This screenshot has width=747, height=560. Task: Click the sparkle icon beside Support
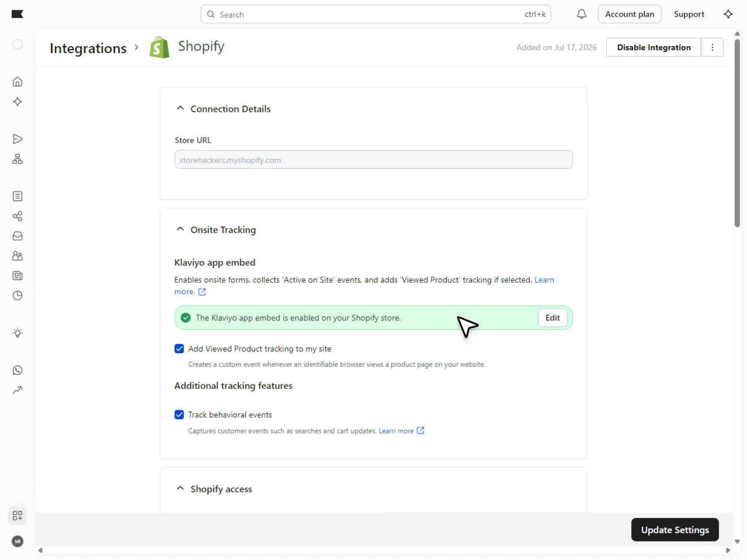click(x=728, y=14)
